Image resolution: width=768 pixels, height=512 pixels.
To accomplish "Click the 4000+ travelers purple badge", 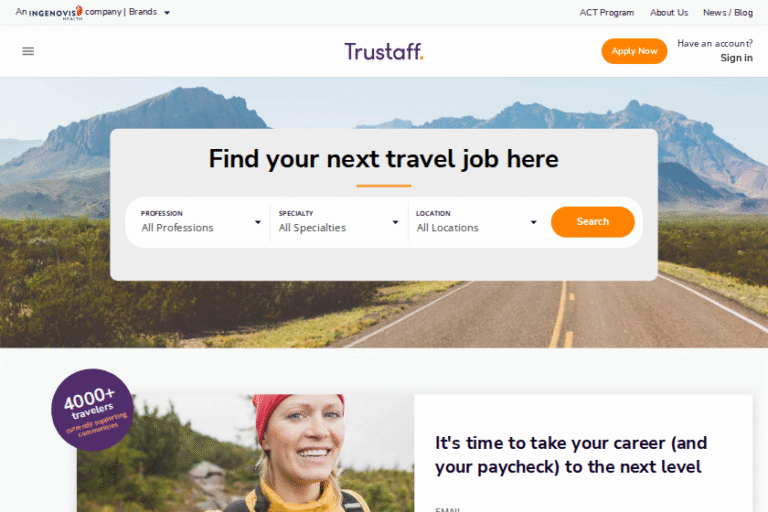I will coord(92,410).
